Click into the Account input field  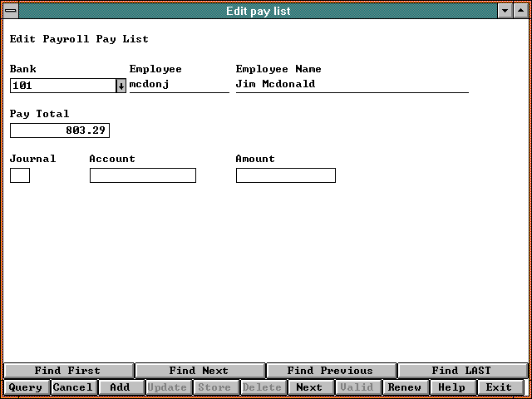[143, 175]
